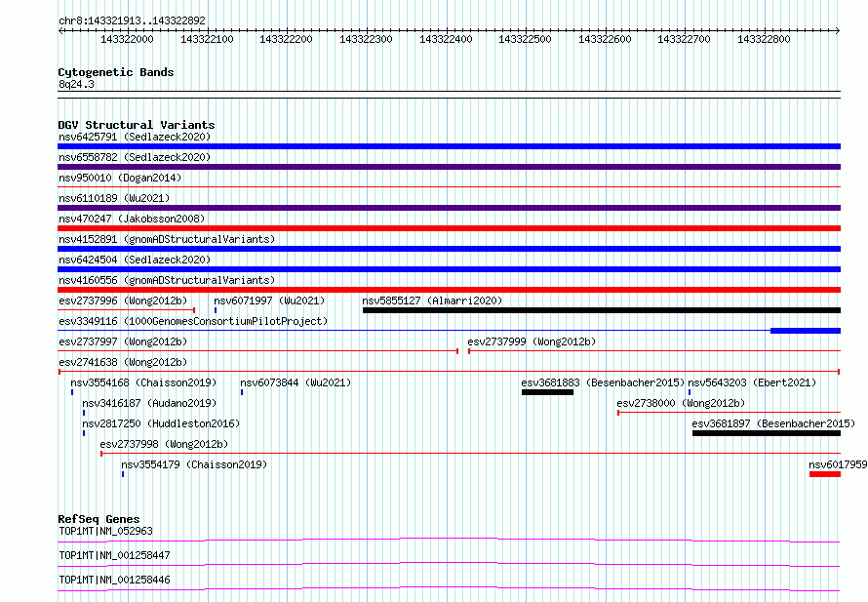Screen dimensions: 868x602
Task: Click nsv3554168 (Chaisson2019) label
Action: coord(143,382)
